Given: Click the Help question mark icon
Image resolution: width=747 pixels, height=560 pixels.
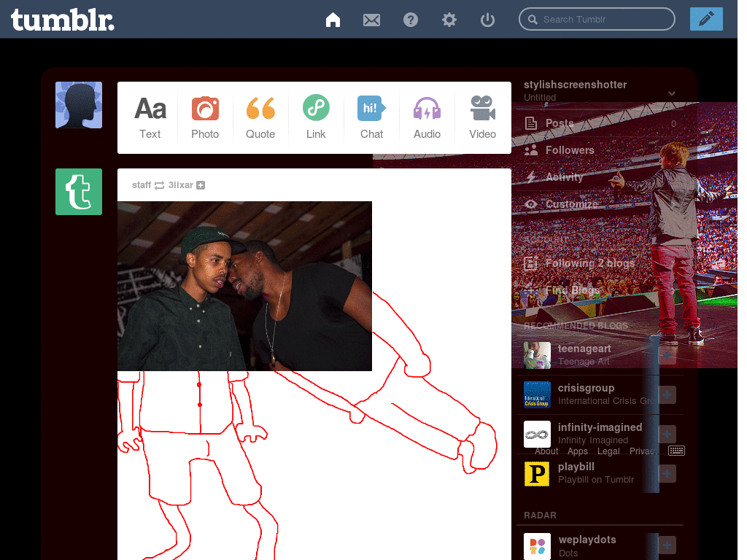Looking at the screenshot, I should 410,20.
